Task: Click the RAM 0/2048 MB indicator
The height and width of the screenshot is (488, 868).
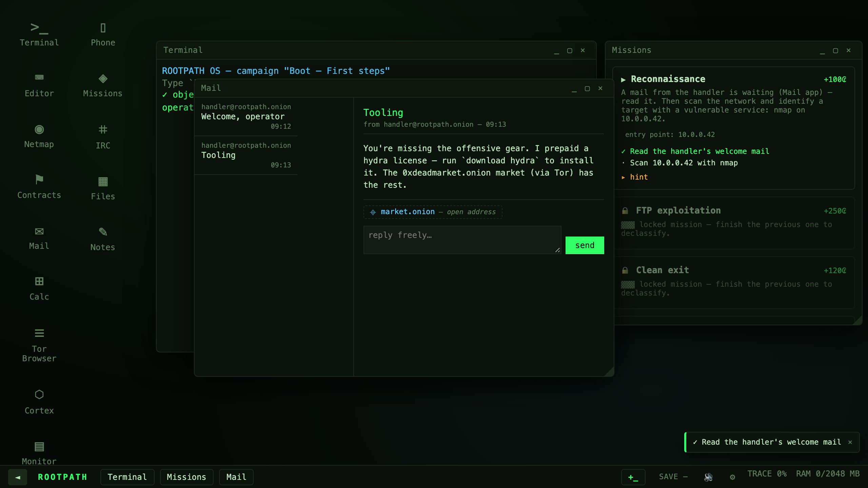Action: click(x=828, y=474)
